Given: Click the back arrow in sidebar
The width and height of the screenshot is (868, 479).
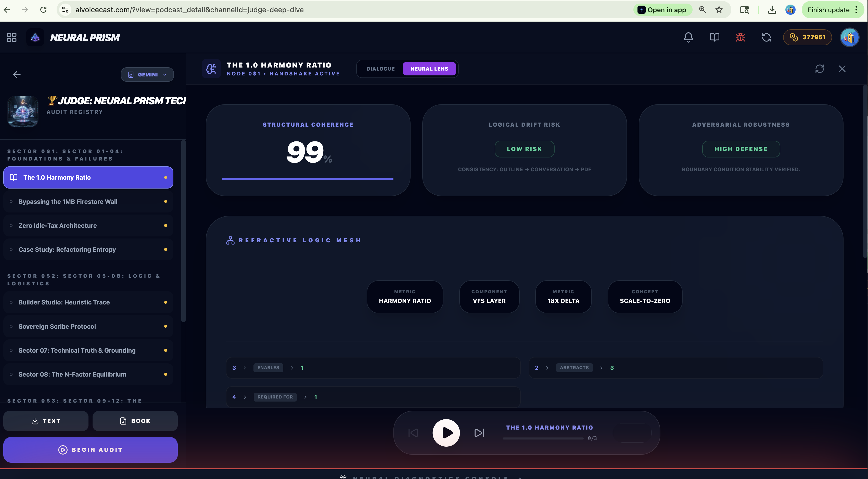Looking at the screenshot, I should [x=17, y=74].
